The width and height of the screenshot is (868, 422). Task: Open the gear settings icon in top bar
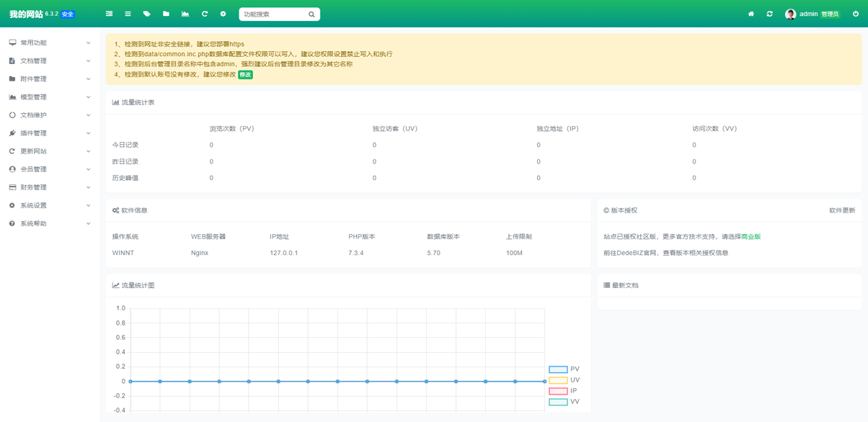pos(223,14)
